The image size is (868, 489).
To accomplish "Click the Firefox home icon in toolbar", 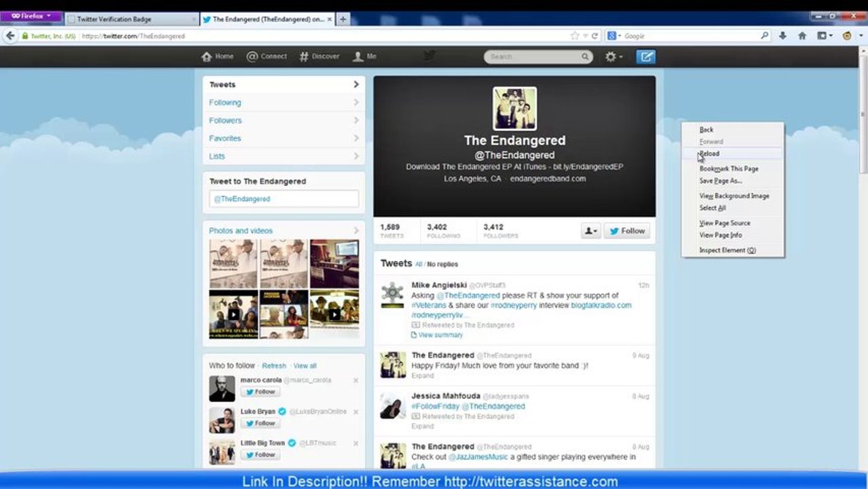I will 802,36.
